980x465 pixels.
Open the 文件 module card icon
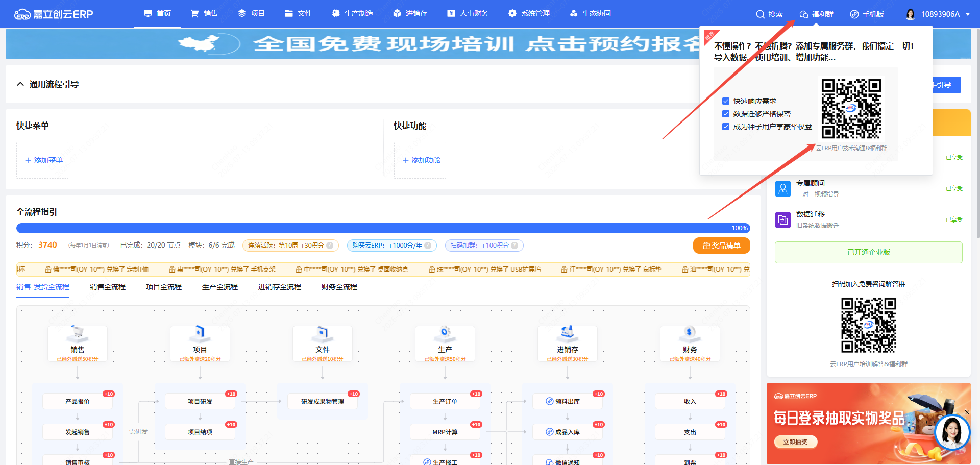pos(323,333)
